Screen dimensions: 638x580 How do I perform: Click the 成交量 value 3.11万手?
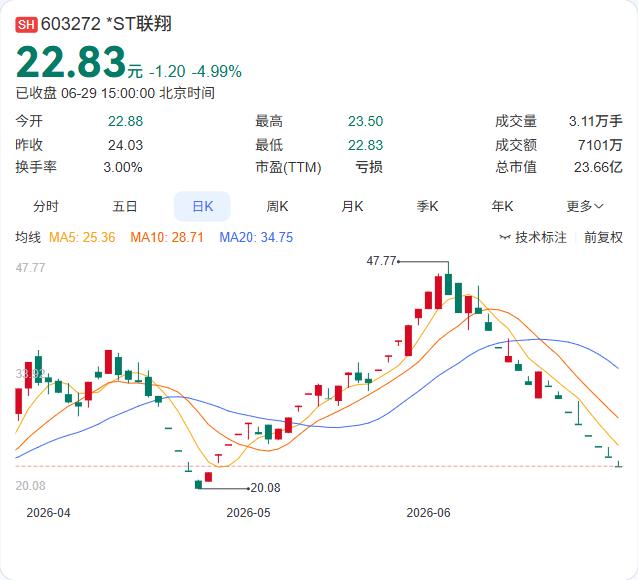[x=596, y=121]
